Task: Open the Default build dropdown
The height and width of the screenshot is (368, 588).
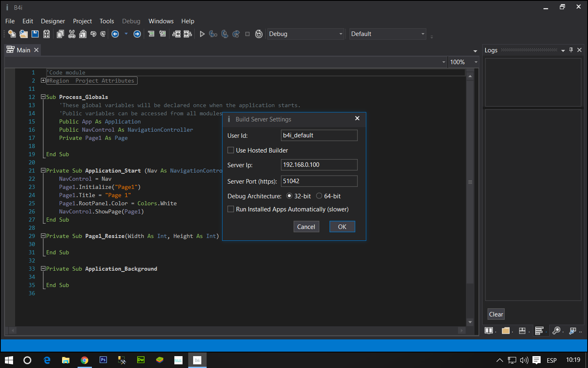Action: (x=388, y=34)
